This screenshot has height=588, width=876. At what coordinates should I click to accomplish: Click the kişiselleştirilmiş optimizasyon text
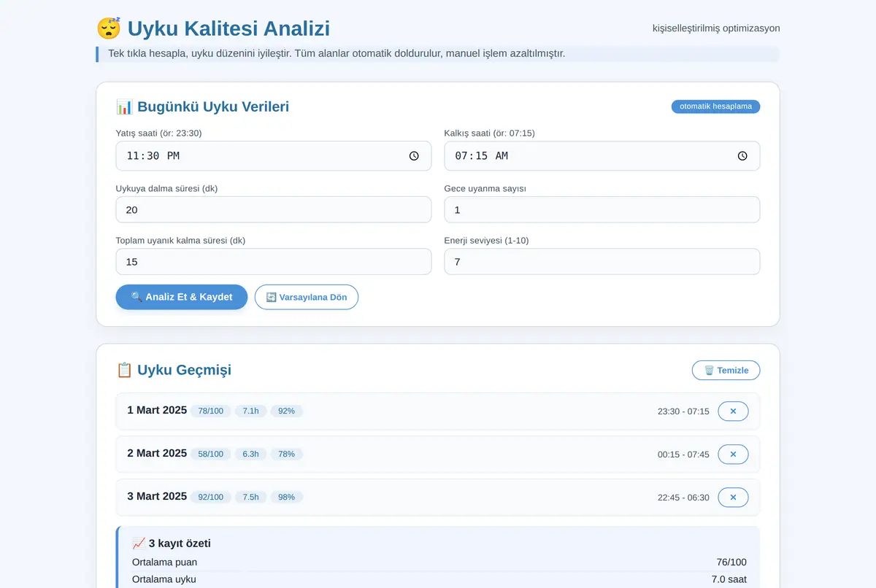click(x=716, y=28)
